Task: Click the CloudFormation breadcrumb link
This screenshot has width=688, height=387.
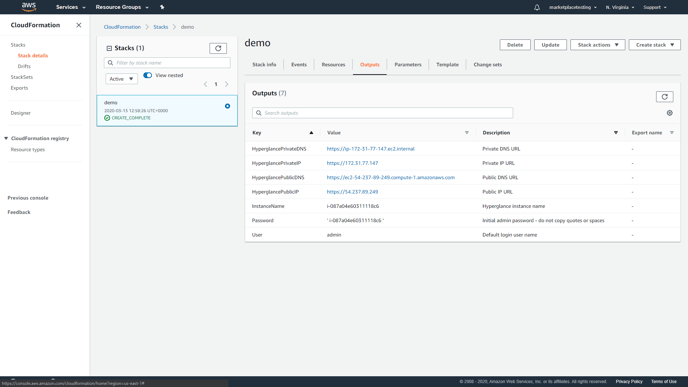Action: tap(122, 27)
